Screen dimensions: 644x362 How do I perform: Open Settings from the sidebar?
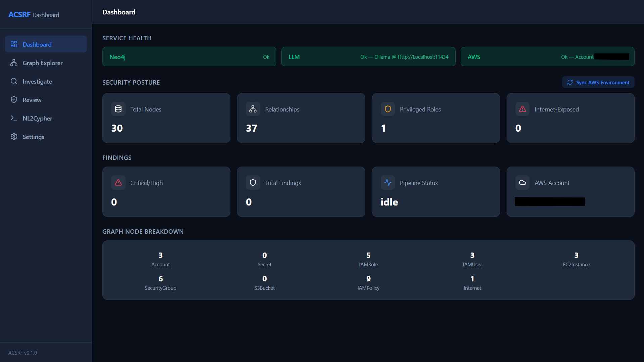[46, 137]
